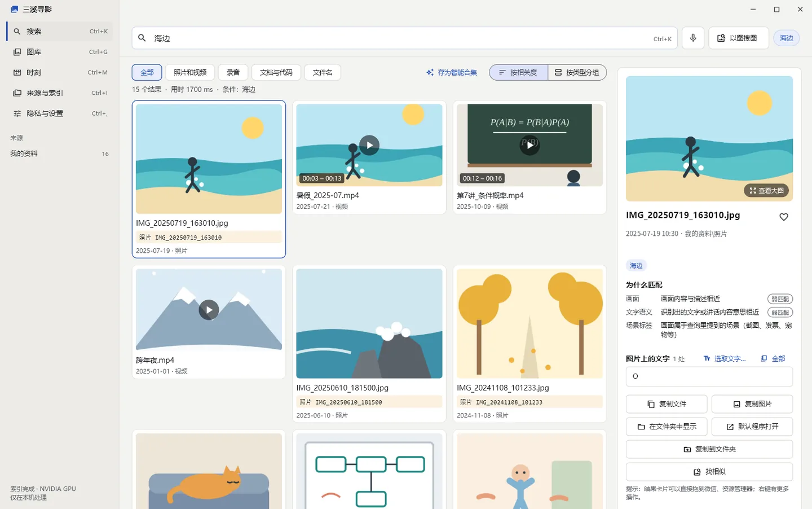Viewport: 812px width, 509px height.
Task: Open the orange cat photo thumbnail
Action: pos(209,471)
